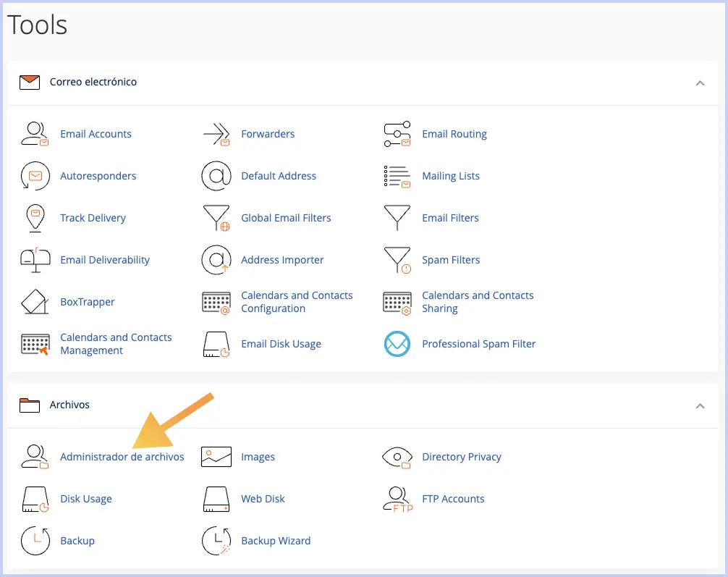Image resolution: width=728 pixels, height=577 pixels.
Task: Open the Directory Privacy link
Action: click(x=462, y=457)
